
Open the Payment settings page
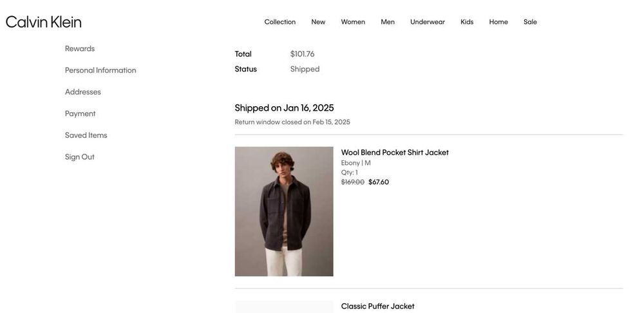(80, 114)
